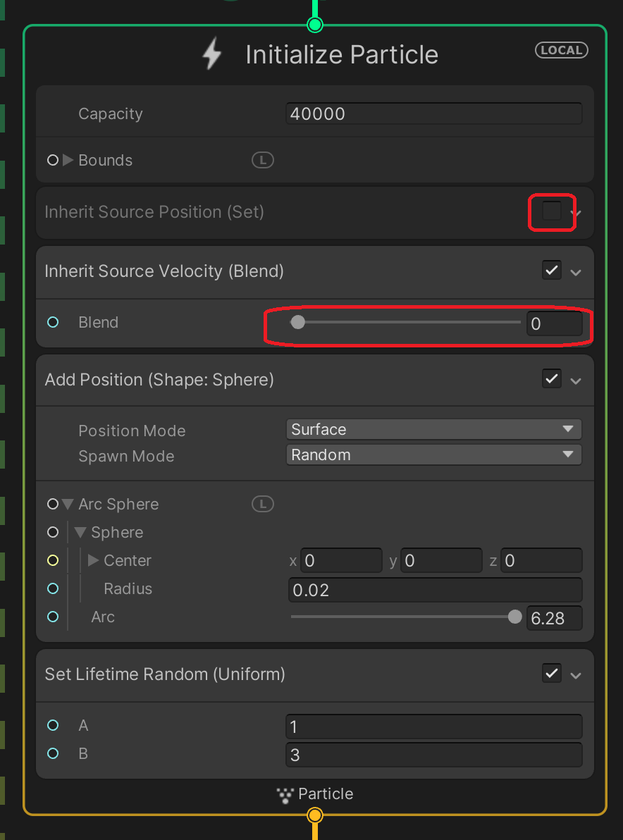Viewport: 623px width, 840px height.
Task: Click the yellow Center input connector port
Action: pyautogui.click(x=52, y=561)
